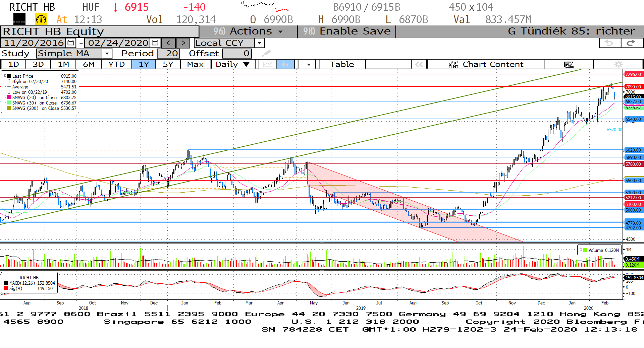This screenshot has width=644, height=348.
Task: Click the Last Price black legend swatch
Action: (9, 76)
